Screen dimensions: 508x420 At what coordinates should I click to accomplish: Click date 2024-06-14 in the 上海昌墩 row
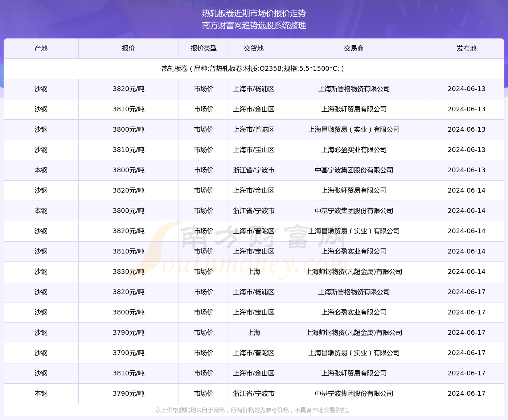coord(466,231)
